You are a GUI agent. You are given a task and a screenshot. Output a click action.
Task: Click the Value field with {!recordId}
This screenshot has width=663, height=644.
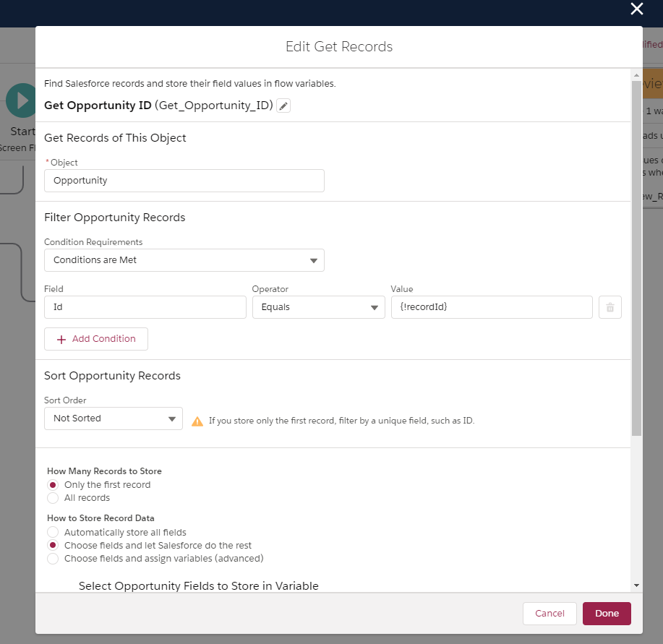coord(492,307)
